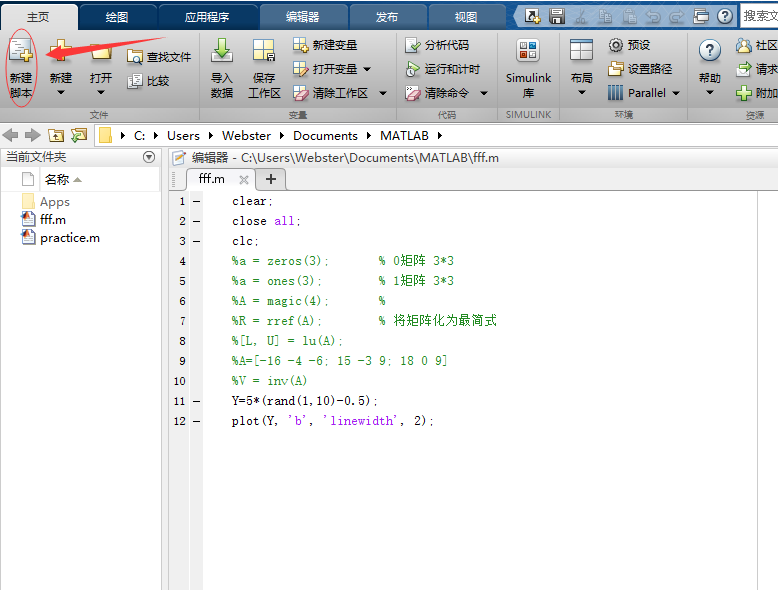Viewport: 778px width, 590px height.
Task: Click the quick-access help question mark icon
Action: tap(724, 16)
